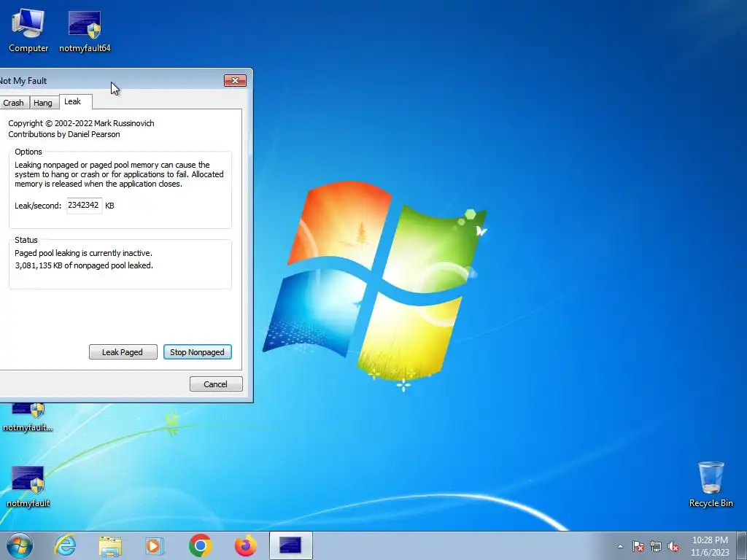This screenshot has width=747, height=560.
Task: Click 'Contributions by Daniel Pearson' text
Action: [x=64, y=134]
